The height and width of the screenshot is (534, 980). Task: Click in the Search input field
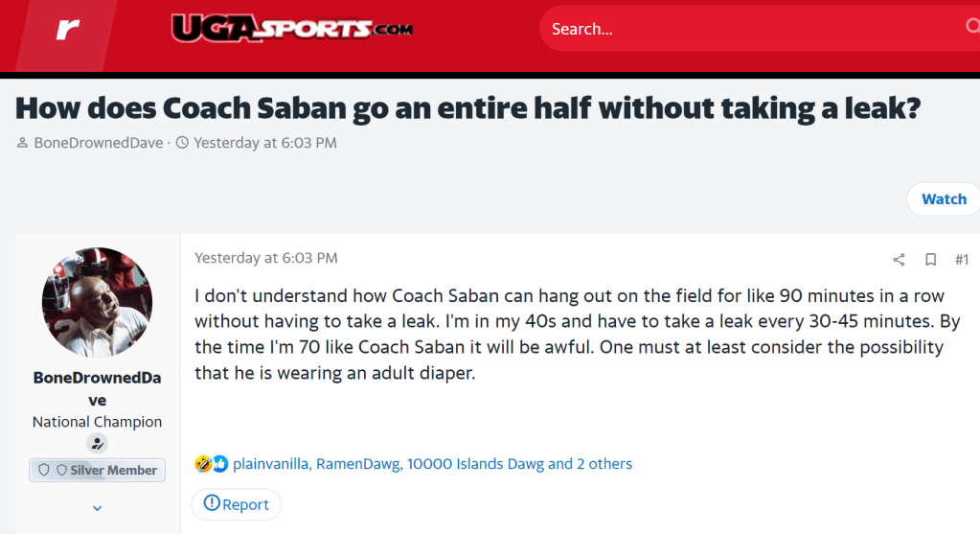(747, 29)
